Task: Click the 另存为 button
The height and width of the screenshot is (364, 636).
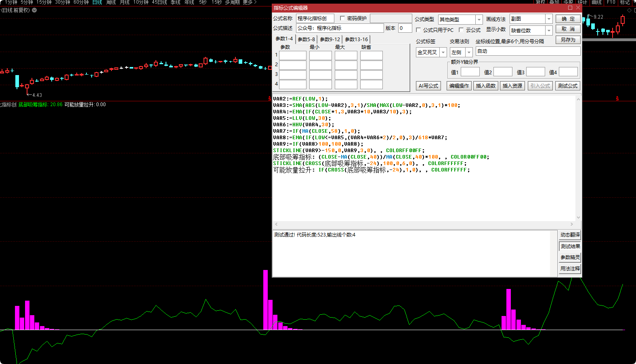Action: pos(568,40)
